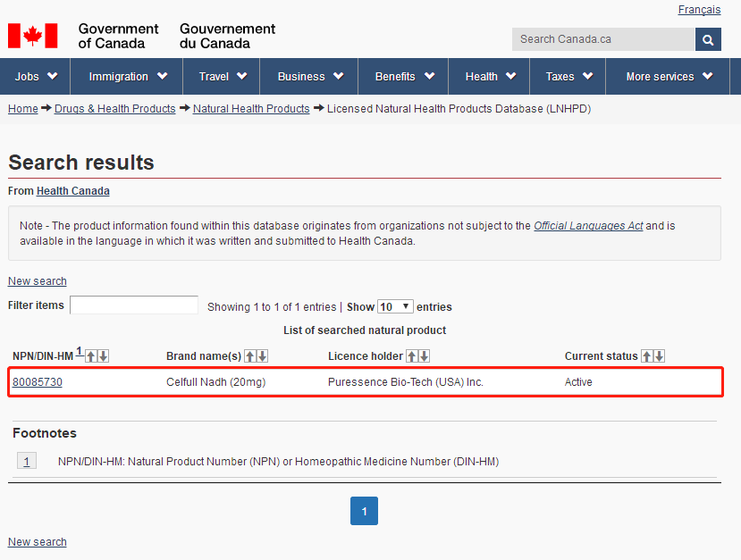Image resolution: width=741 pixels, height=560 pixels.
Task: Open the Show entries count dropdown
Action: click(x=395, y=306)
